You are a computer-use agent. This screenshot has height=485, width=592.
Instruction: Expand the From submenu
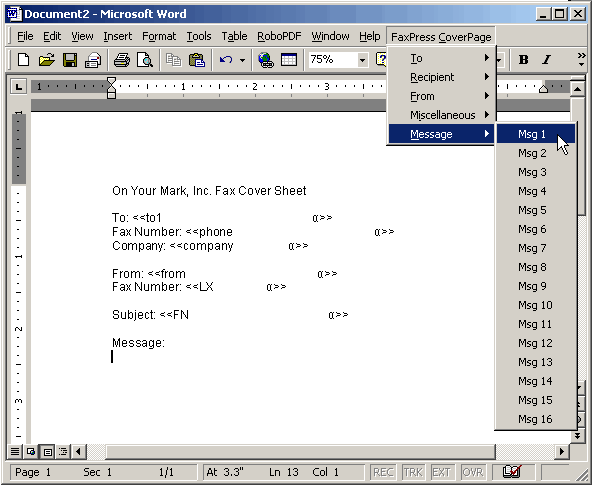coord(441,96)
